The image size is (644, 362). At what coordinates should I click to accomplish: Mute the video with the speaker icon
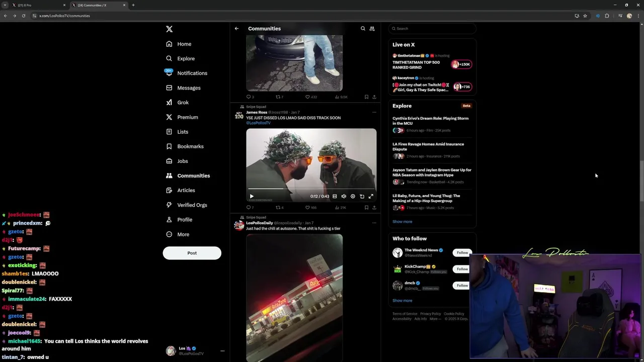tap(344, 196)
